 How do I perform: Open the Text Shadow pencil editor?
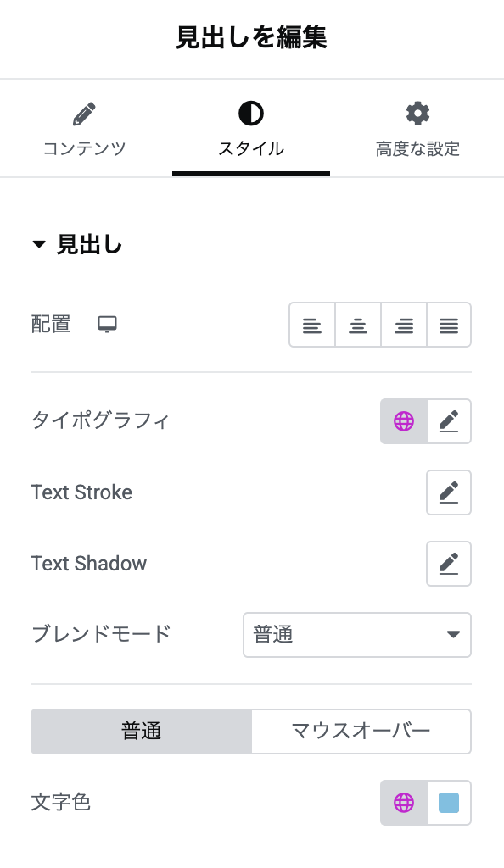[449, 564]
